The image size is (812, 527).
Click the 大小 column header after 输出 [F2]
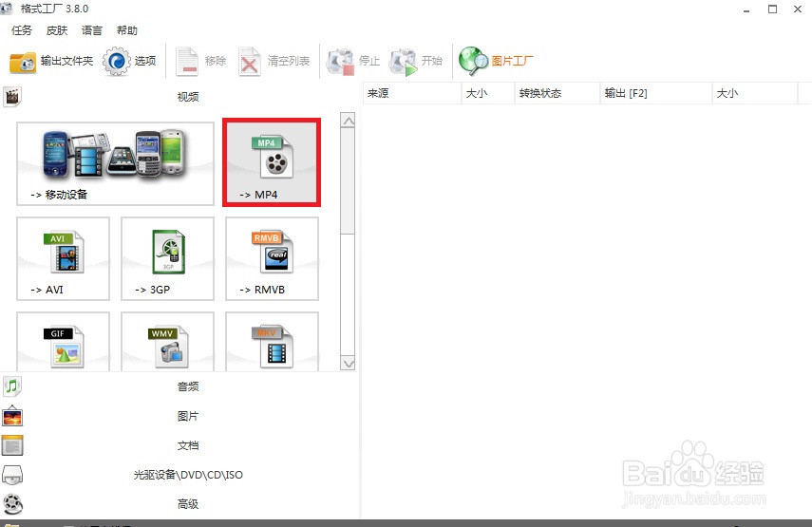(x=755, y=93)
